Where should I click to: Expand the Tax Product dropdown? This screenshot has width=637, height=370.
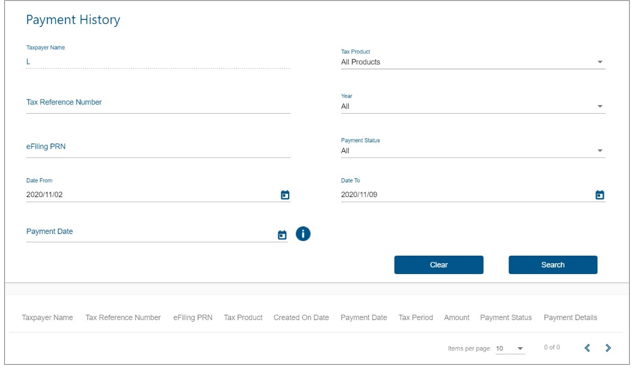[473, 62]
